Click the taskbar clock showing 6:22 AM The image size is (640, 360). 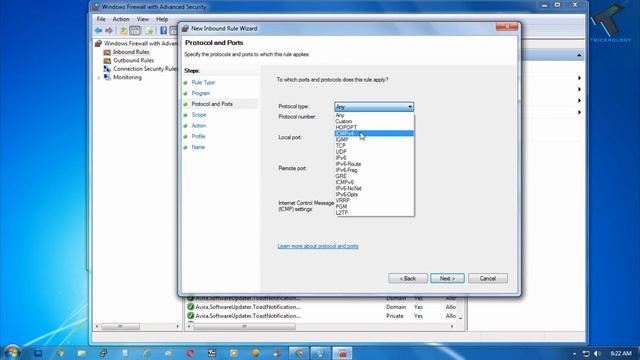pyautogui.click(x=621, y=353)
